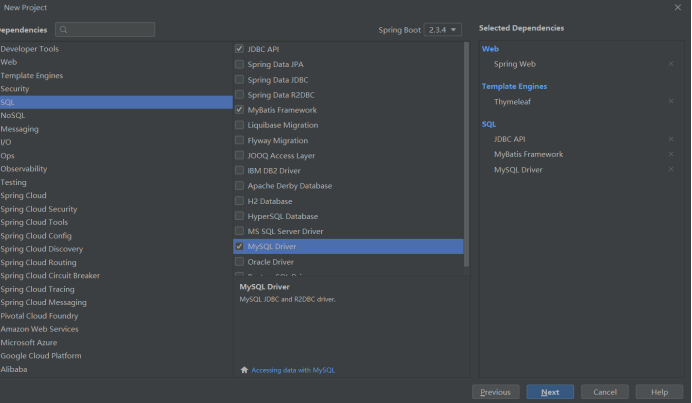Focus the dependencies search field
Viewport: 692px width, 403px height.
108,30
